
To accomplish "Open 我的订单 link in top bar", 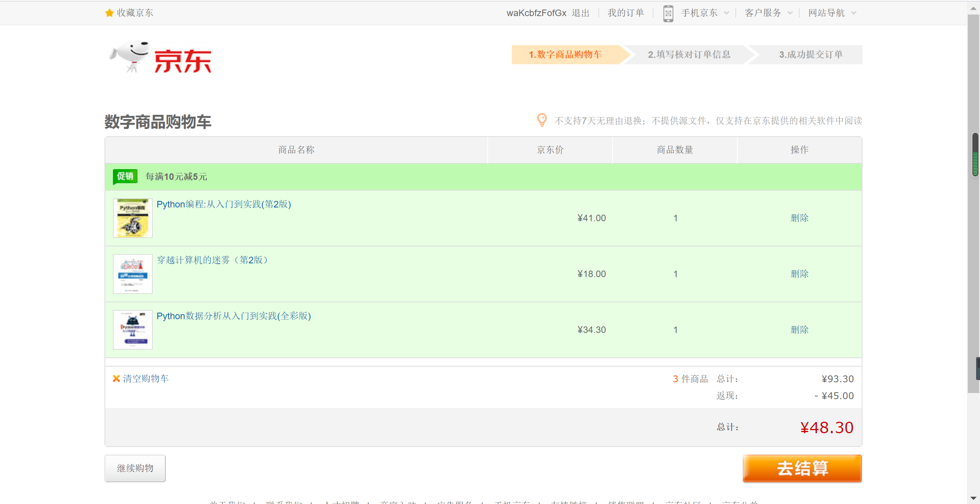I will point(626,13).
